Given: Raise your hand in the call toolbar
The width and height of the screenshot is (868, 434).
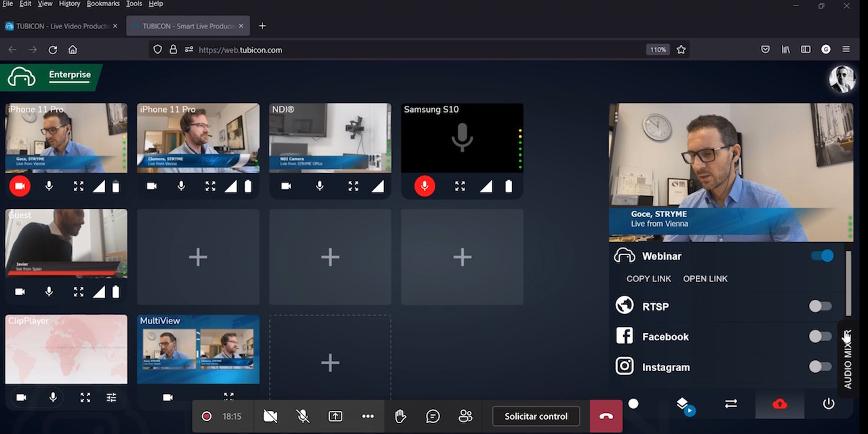Looking at the screenshot, I should coord(401,416).
